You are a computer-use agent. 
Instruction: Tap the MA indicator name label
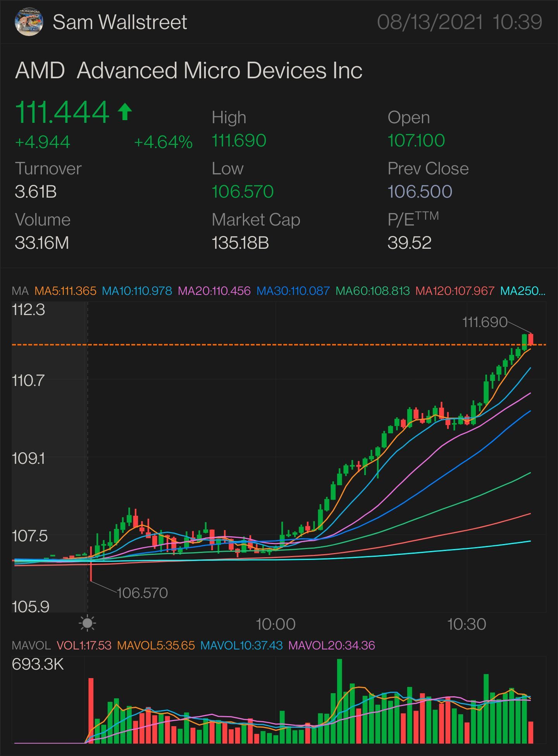tap(20, 291)
